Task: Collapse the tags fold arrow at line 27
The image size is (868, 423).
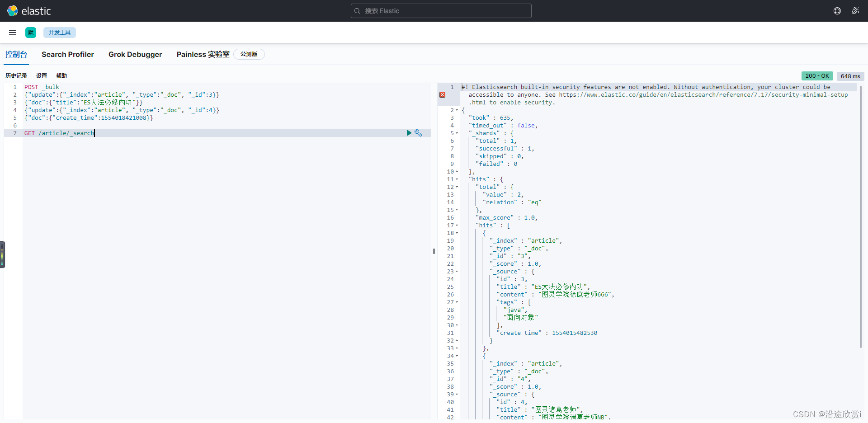Action: [457, 302]
